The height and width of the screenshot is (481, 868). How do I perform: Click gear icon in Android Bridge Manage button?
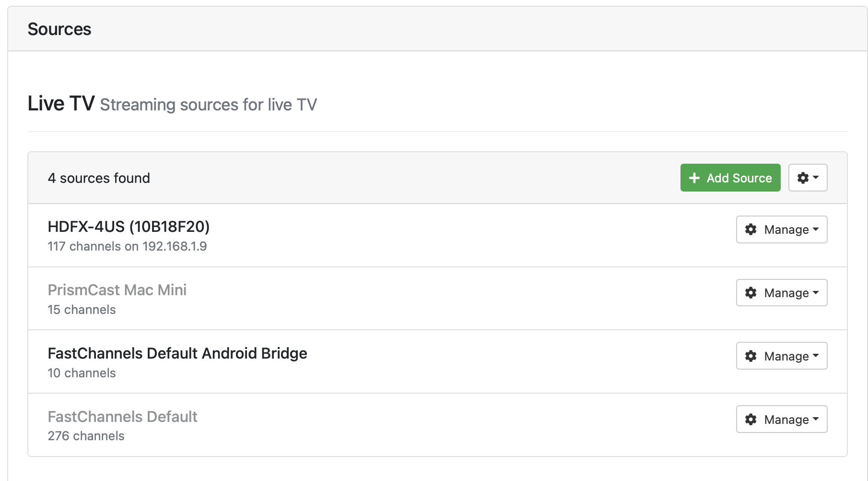click(751, 356)
